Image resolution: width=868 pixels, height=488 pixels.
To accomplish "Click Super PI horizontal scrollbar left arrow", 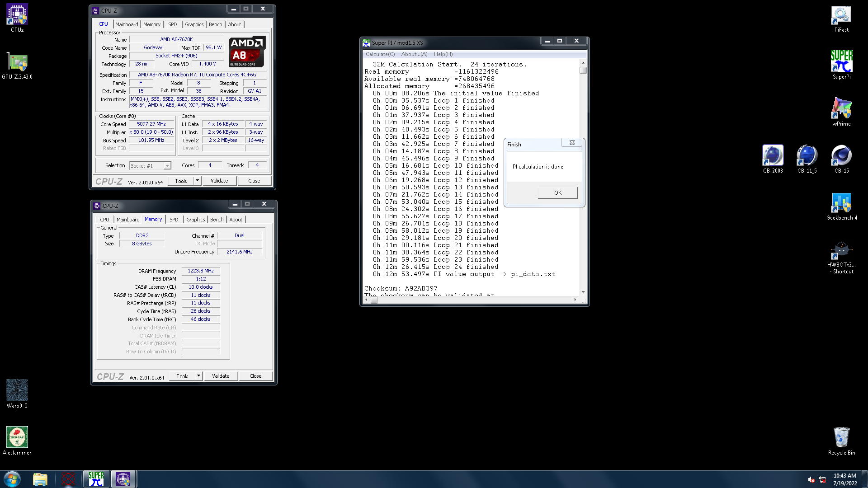I will (x=366, y=300).
